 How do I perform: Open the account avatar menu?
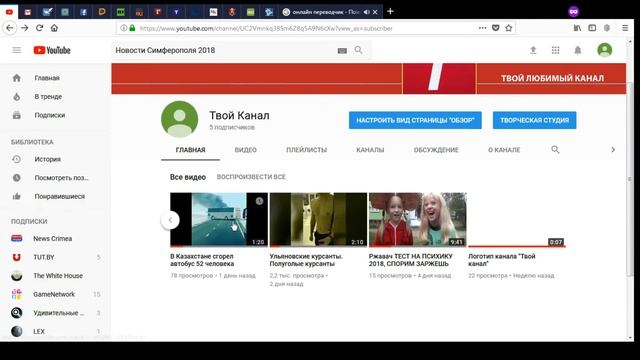[604, 50]
